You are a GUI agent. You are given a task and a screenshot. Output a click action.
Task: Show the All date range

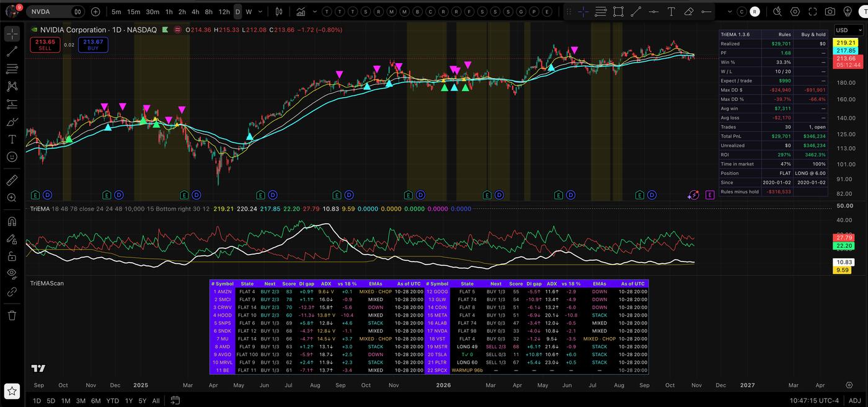pos(156,401)
